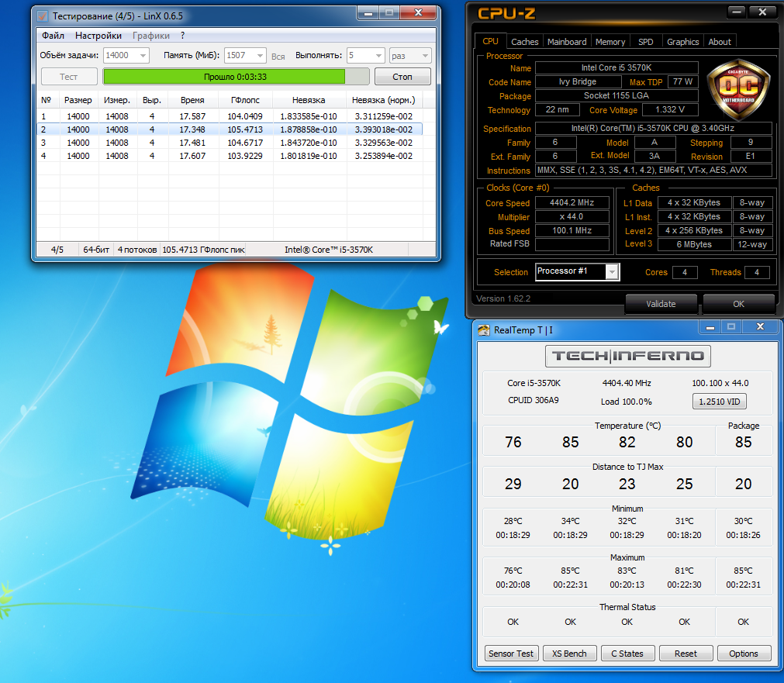Click the Version 1.62.2 label in CPU-Z
The image size is (784, 683).
503,298
